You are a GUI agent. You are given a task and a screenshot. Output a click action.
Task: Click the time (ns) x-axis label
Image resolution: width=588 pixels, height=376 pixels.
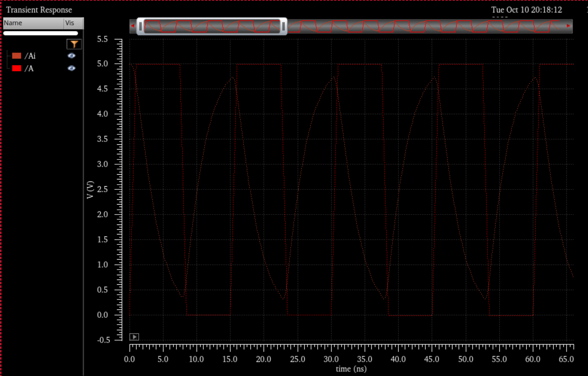(351, 369)
